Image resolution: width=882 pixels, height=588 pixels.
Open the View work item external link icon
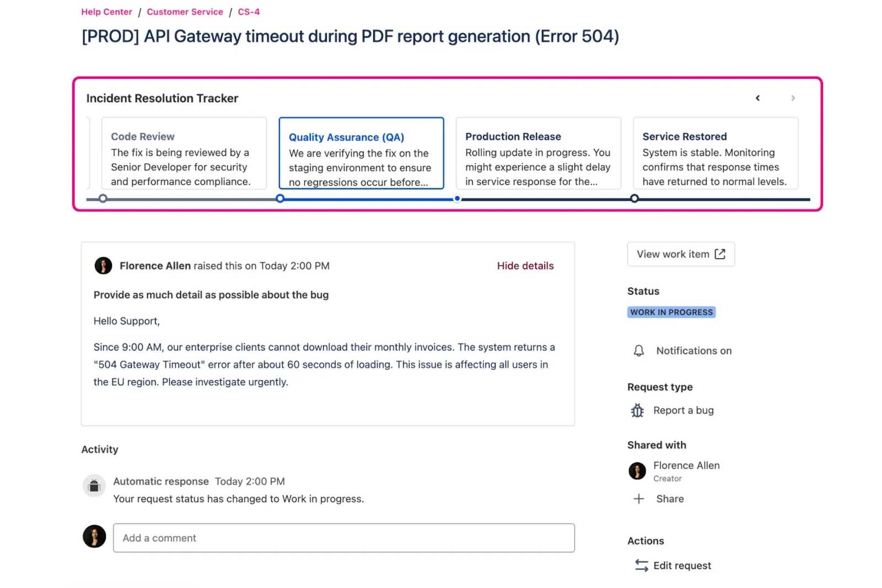pyautogui.click(x=719, y=254)
